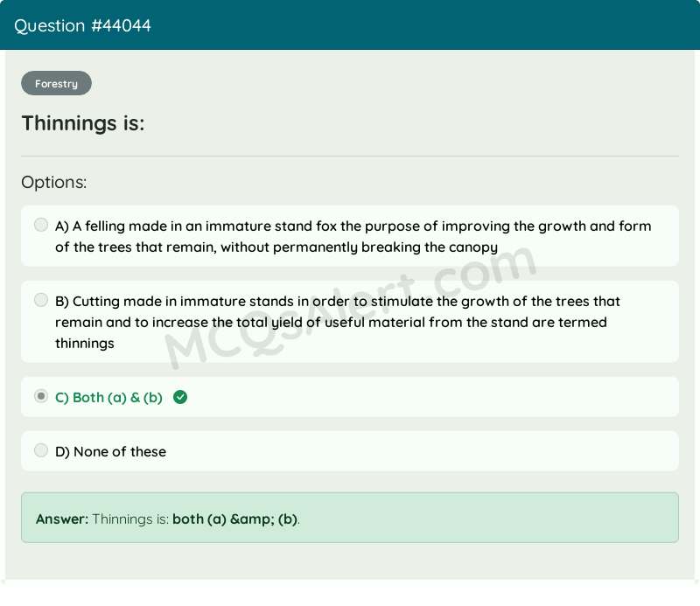This screenshot has width=700, height=606.
Task: Select radio button for option D 'None of these'
Action: (41, 449)
